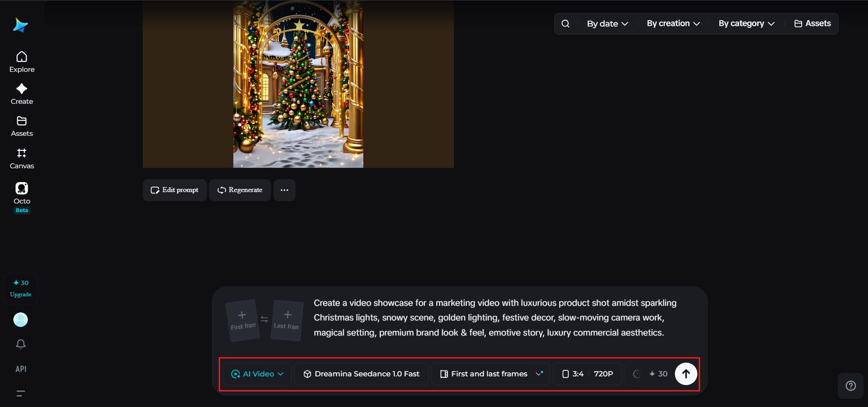Open the Explore page
Viewport: 868px width, 407px height.
point(22,62)
